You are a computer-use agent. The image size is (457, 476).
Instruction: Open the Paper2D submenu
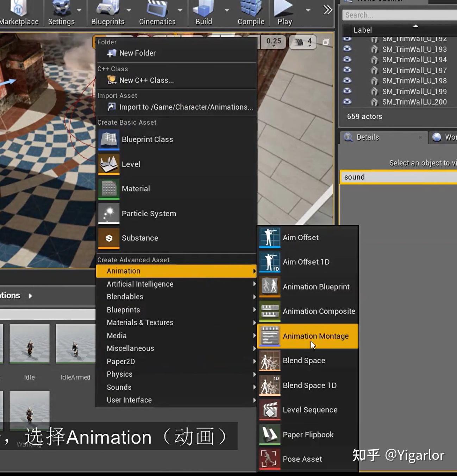(x=176, y=361)
